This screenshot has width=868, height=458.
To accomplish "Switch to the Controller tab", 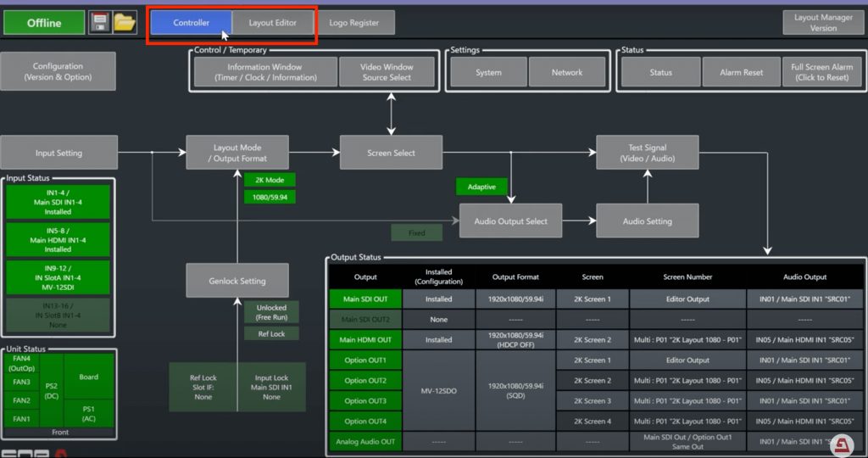I will tap(192, 23).
